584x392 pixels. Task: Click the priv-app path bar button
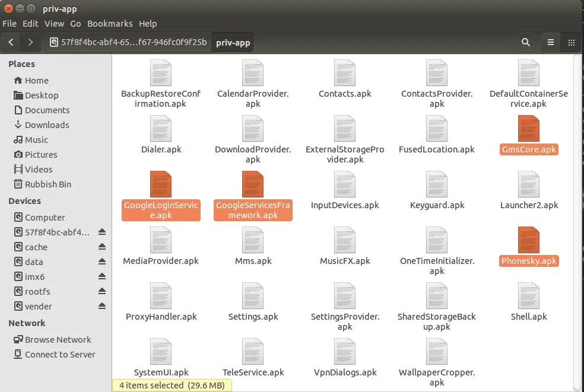233,43
